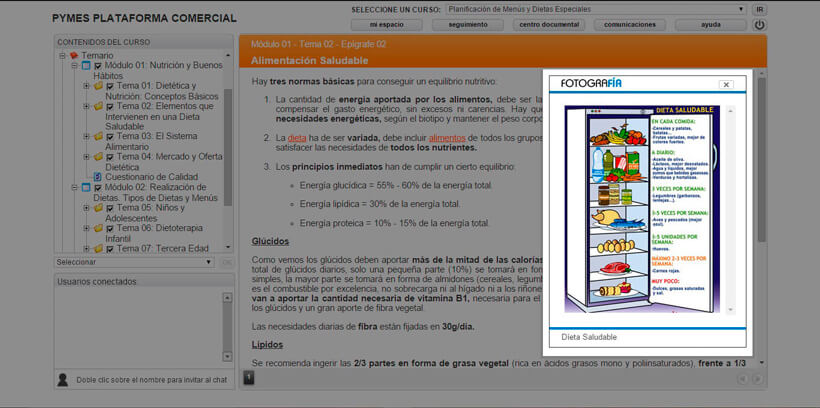Viewport: 820px width, 408px height.
Task: Click the Tema 03 folder icon
Action: (98, 136)
